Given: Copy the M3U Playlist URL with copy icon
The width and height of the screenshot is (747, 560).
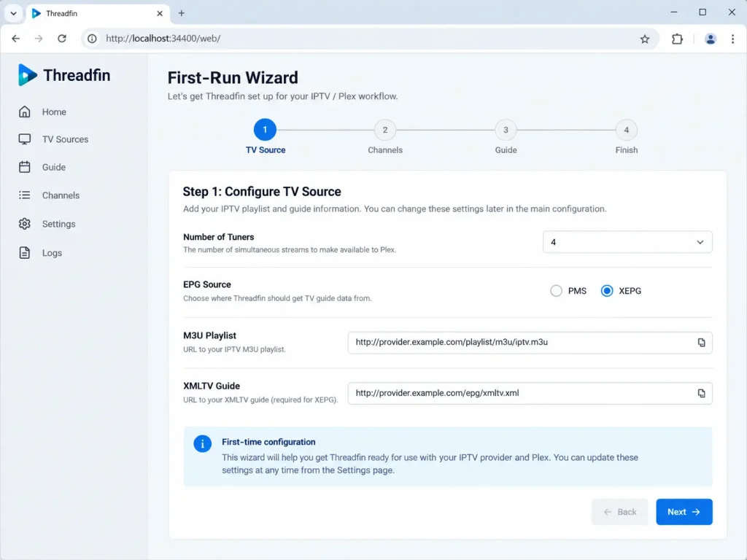Looking at the screenshot, I should point(701,343).
